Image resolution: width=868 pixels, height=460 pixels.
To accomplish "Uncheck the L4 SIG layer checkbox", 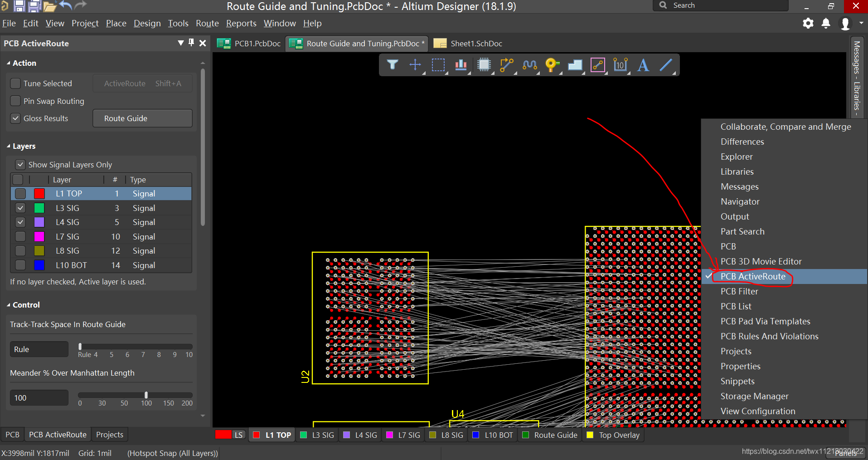I will tap(20, 222).
